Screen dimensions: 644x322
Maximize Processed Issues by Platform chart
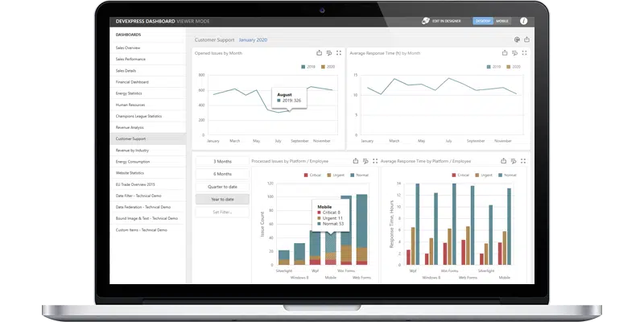(375, 161)
